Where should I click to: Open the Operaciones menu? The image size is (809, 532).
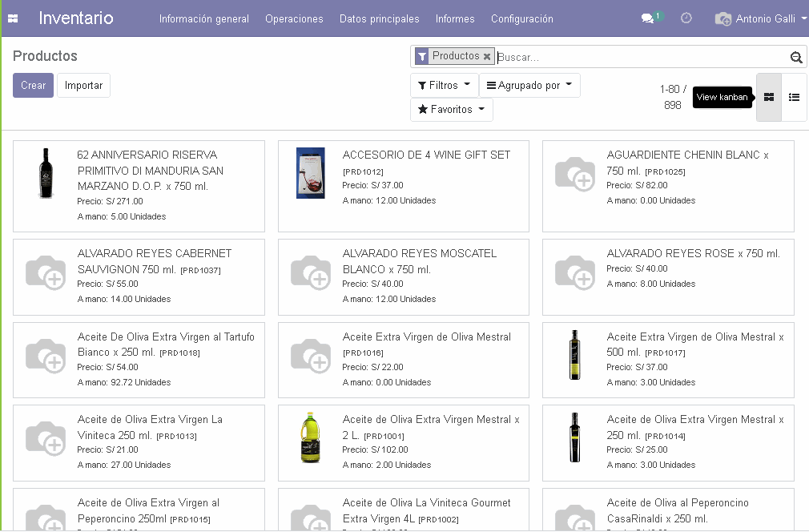click(x=294, y=18)
